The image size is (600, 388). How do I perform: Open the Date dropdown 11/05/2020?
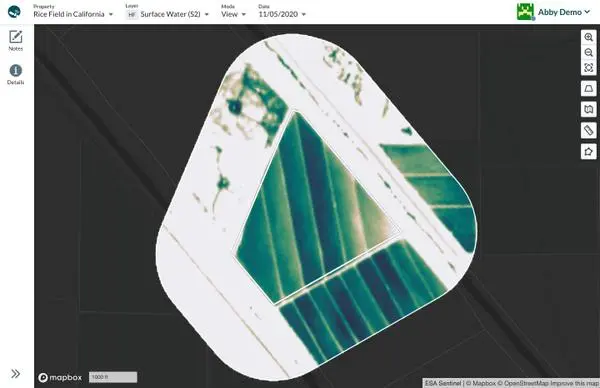[x=282, y=14]
